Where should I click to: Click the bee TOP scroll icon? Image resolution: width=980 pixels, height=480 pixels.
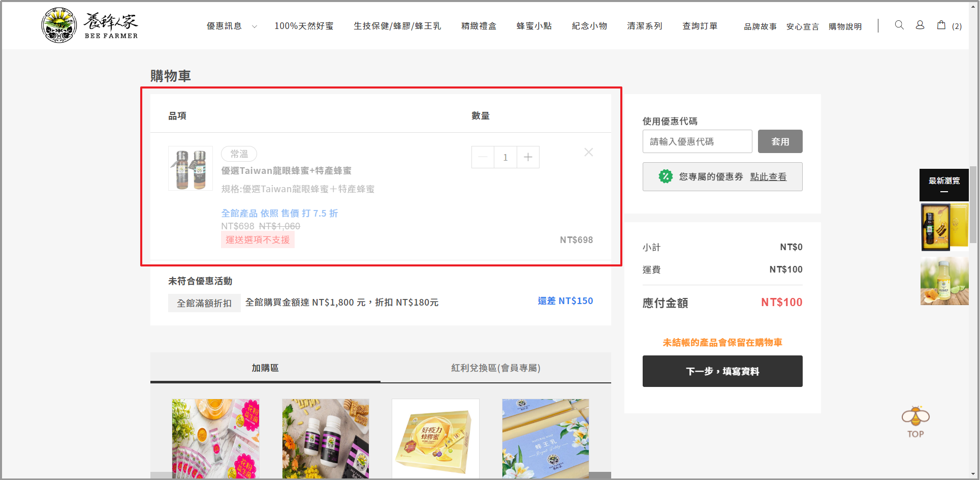pos(915,422)
